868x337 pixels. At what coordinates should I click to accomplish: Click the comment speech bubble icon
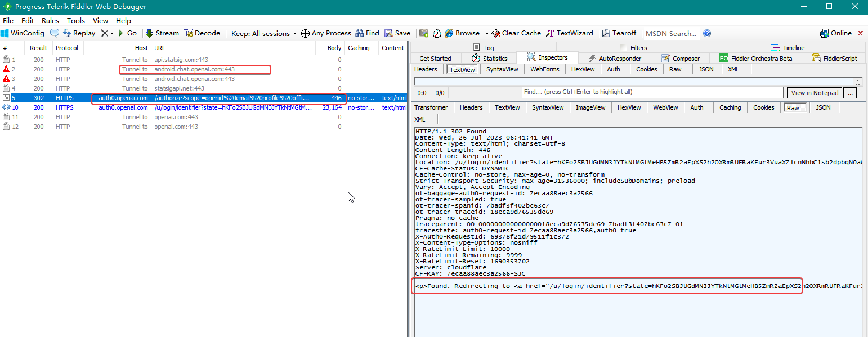coord(55,33)
